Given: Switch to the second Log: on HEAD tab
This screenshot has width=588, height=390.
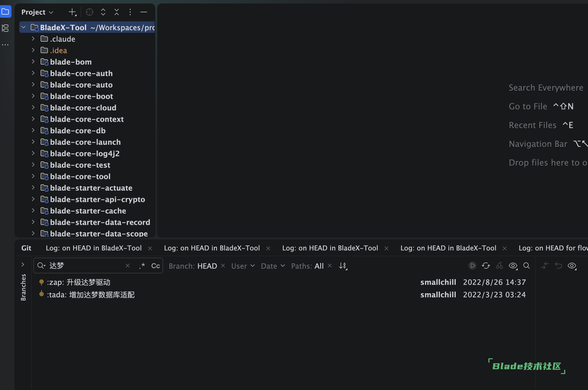Looking at the screenshot, I should coord(212,248).
